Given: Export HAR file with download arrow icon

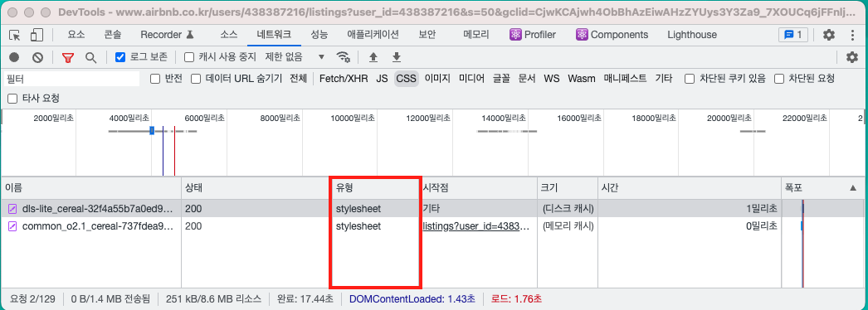Looking at the screenshot, I should pos(397,57).
